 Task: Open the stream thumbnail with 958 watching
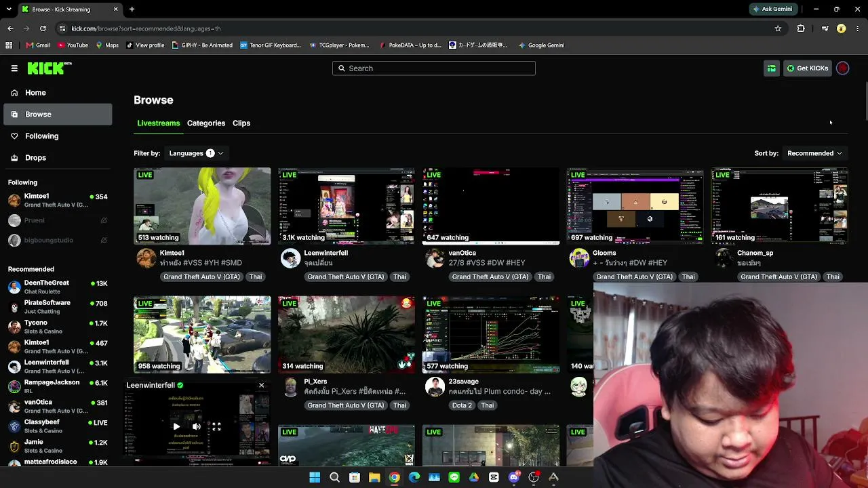[x=202, y=335]
